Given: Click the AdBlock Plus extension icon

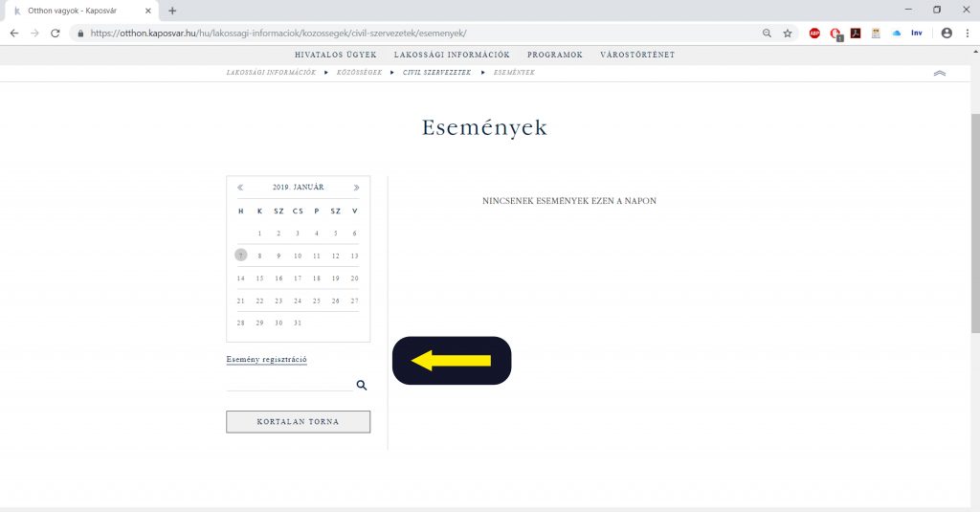Looking at the screenshot, I should (x=814, y=33).
